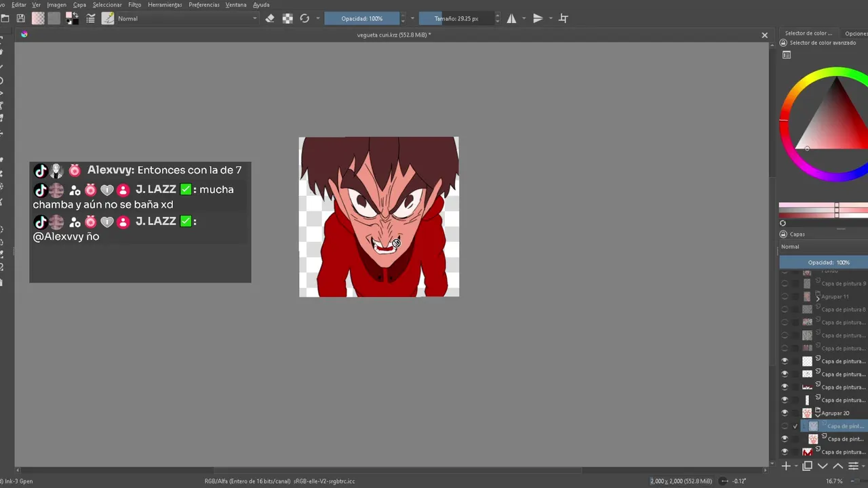
Task: Open the Capa menu
Action: coord(79,5)
